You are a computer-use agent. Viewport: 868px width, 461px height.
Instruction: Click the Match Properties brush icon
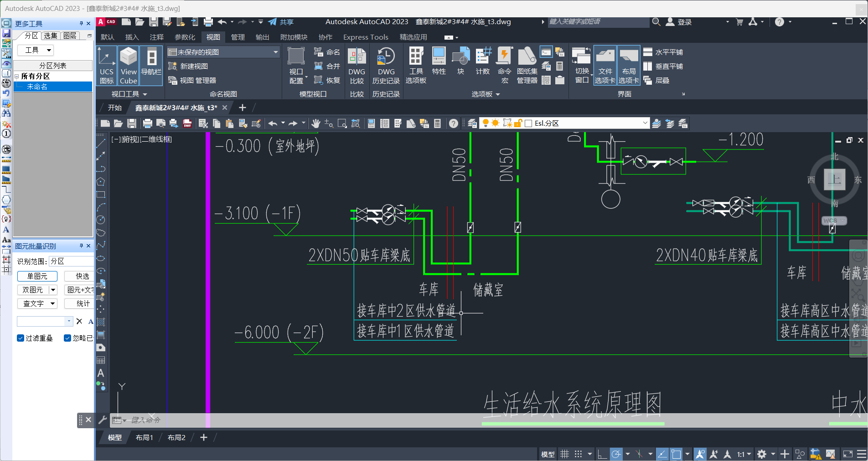pyautogui.click(x=243, y=123)
